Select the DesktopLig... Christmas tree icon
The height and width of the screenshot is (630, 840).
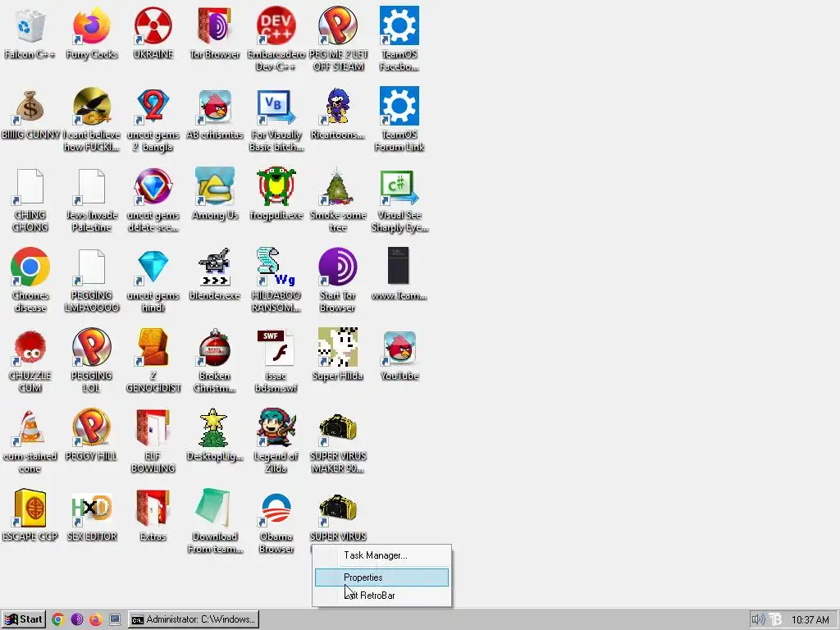(213, 427)
